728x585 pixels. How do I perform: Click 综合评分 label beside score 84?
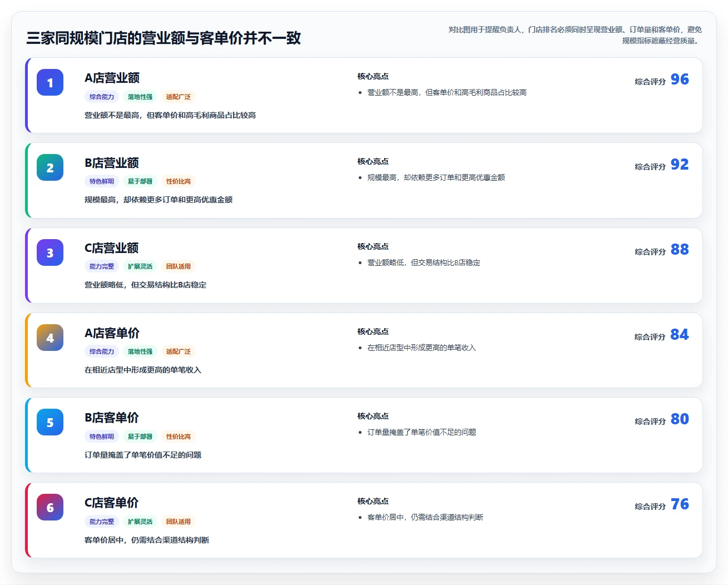coord(650,337)
